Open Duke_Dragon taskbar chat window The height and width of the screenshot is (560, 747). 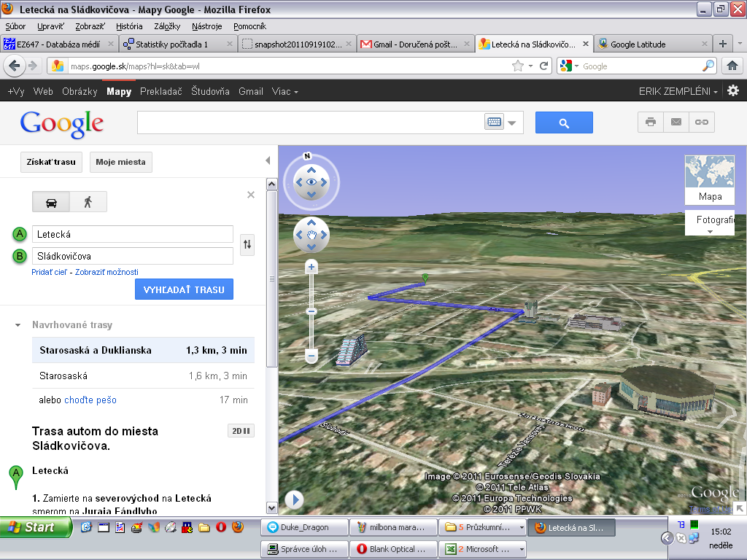pyautogui.click(x=304, y=528)
